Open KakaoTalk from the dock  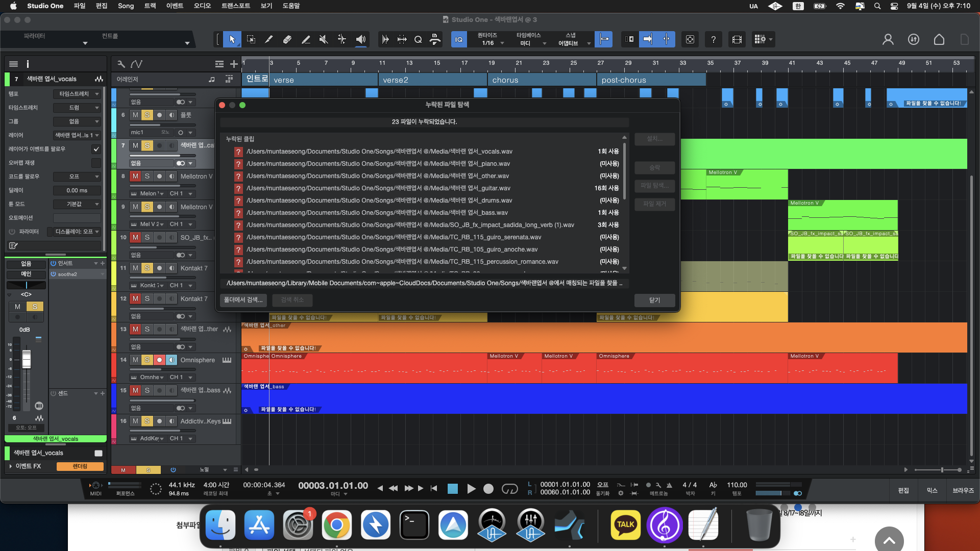pyautogui.click(x=625, y=524)
